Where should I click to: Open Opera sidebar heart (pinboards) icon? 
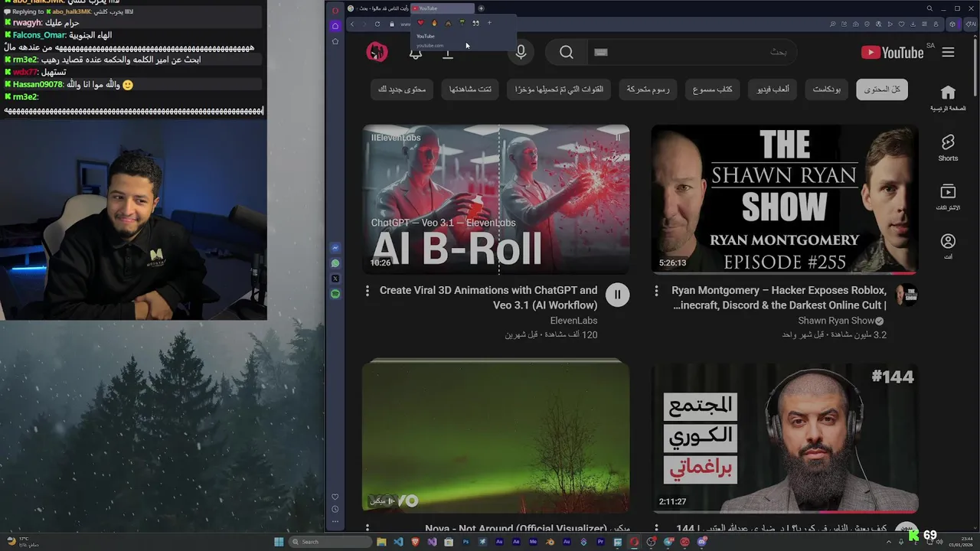(335, 497)
